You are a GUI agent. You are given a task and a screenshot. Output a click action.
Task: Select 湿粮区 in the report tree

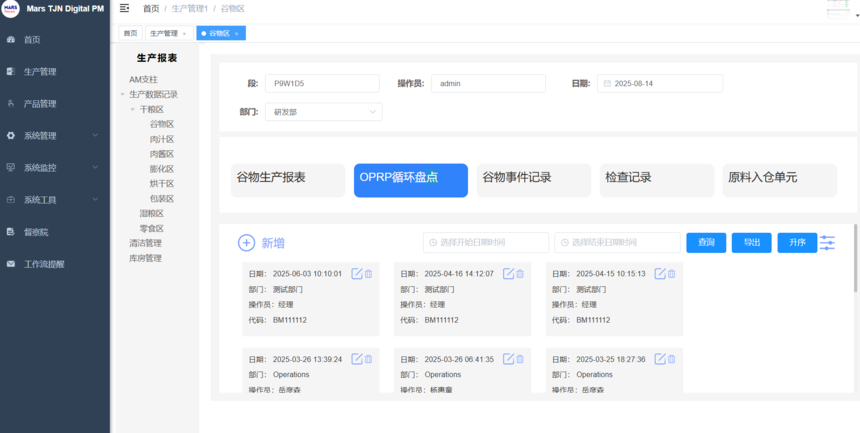152,213
